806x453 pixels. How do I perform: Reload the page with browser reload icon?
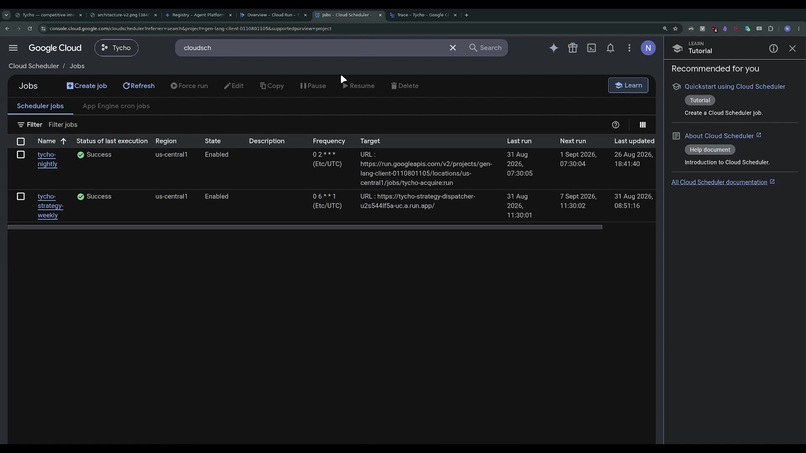[x=30, y=28]
